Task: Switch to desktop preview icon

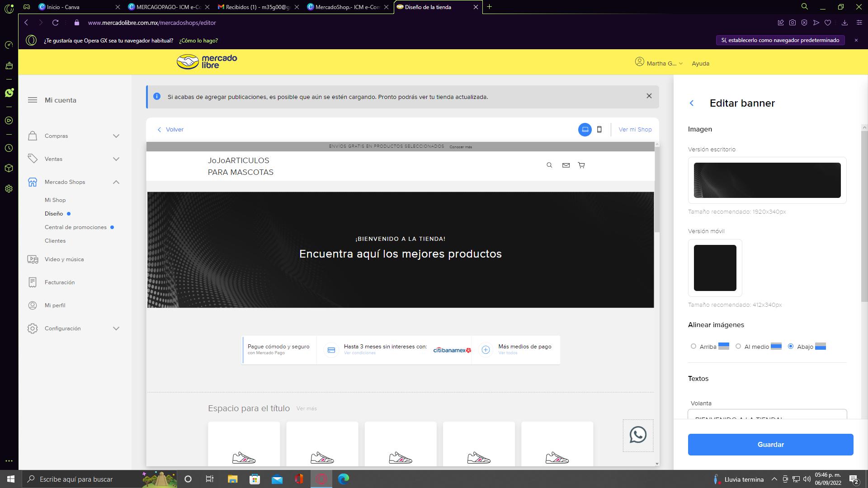Action: click(x=585, y=130)
